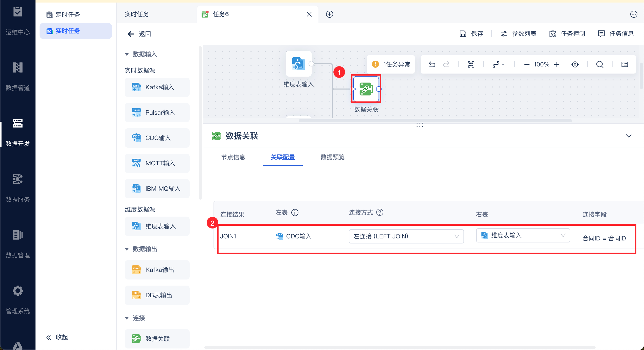
Task: Click the fit-to-screen icon in canvas toolbar
Action: (x=471, y=64)
